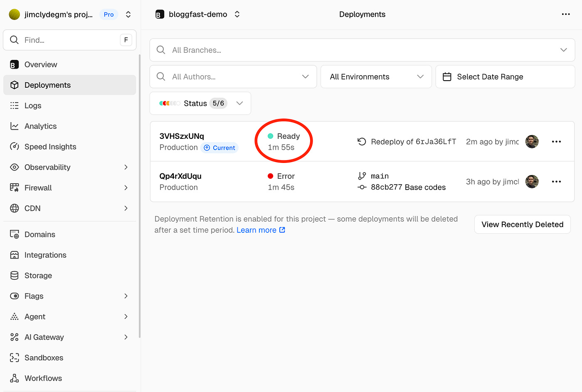The image size is (582, 392).
Task: Click the Agent icon in sidebar
Action: tap(15, 317)
